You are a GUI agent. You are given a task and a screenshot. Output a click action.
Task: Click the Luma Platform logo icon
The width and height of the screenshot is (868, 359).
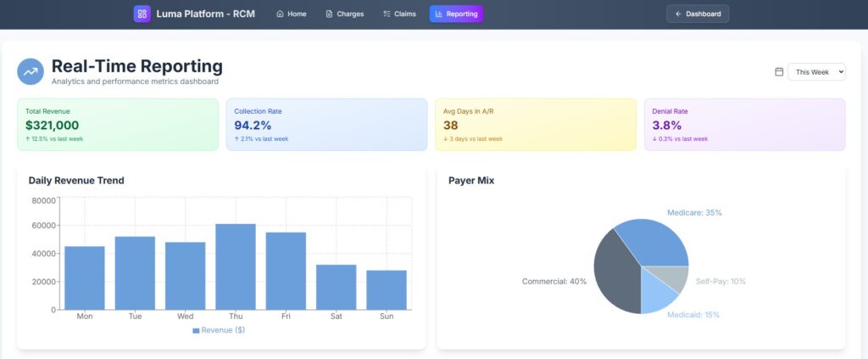pos(142,14)
